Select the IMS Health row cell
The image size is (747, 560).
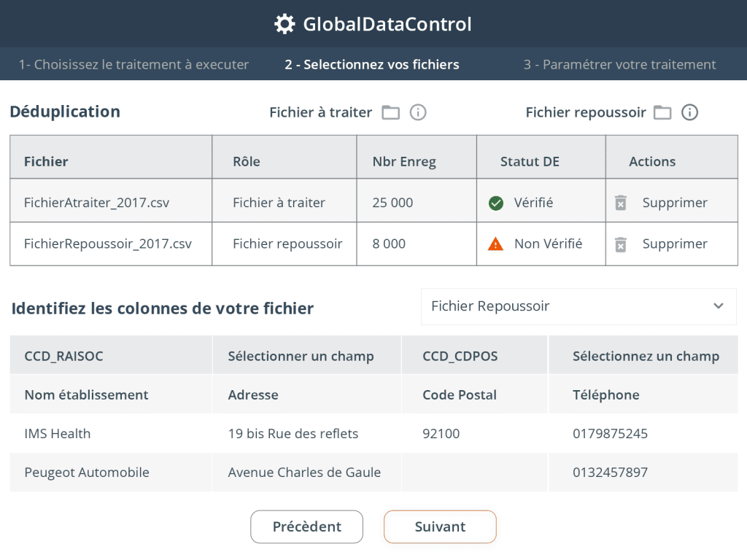click(58, 434)
